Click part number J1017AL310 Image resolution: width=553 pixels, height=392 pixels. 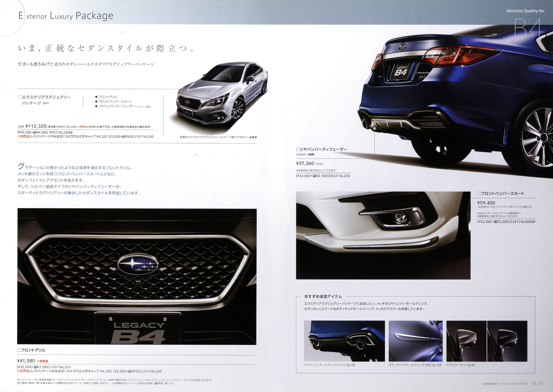60,367
